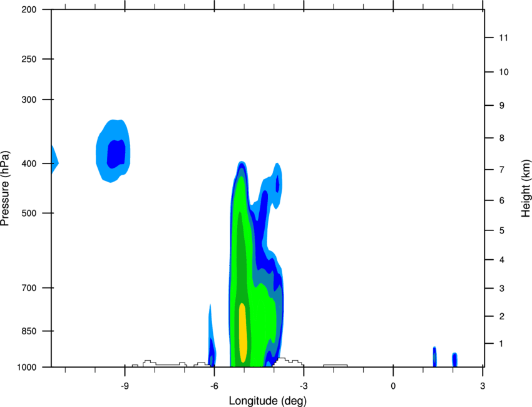Click the 0 longitude tick label
The height and width of the screenshot is (407, 532).
(x=393, y=386)
